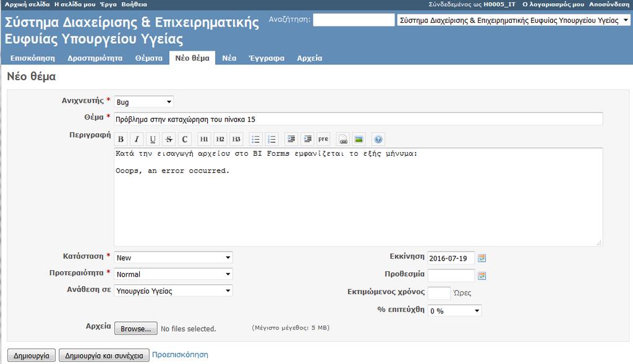Log out via Αποσύνδεση link
This screenshot has width=633, height=364.
point(609,4)
